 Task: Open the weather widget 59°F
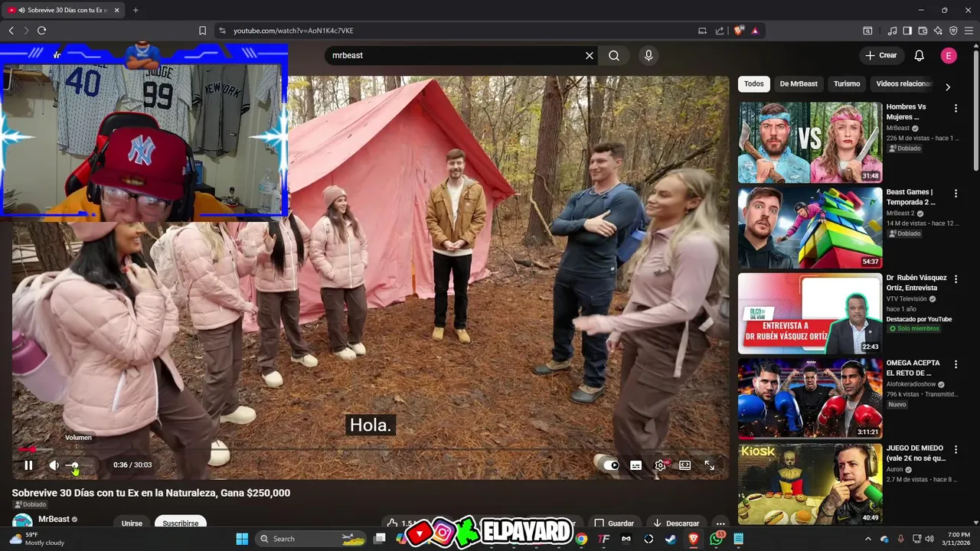36,539
